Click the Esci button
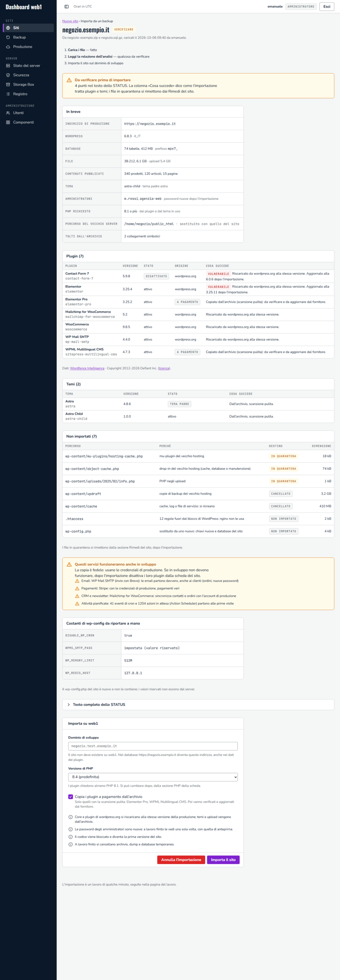 coord(327,7)
